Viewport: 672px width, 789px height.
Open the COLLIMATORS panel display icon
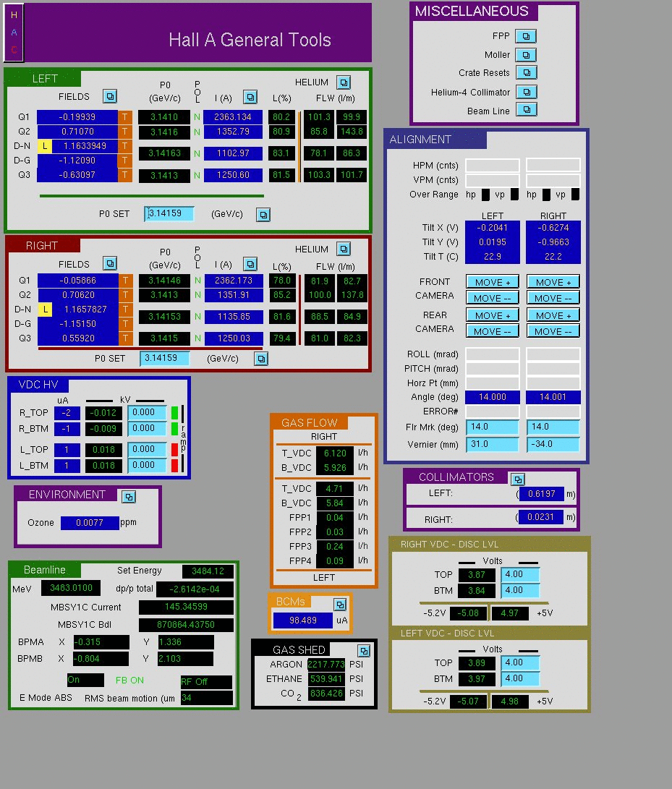pyautogui.click(x=517, y=479)
